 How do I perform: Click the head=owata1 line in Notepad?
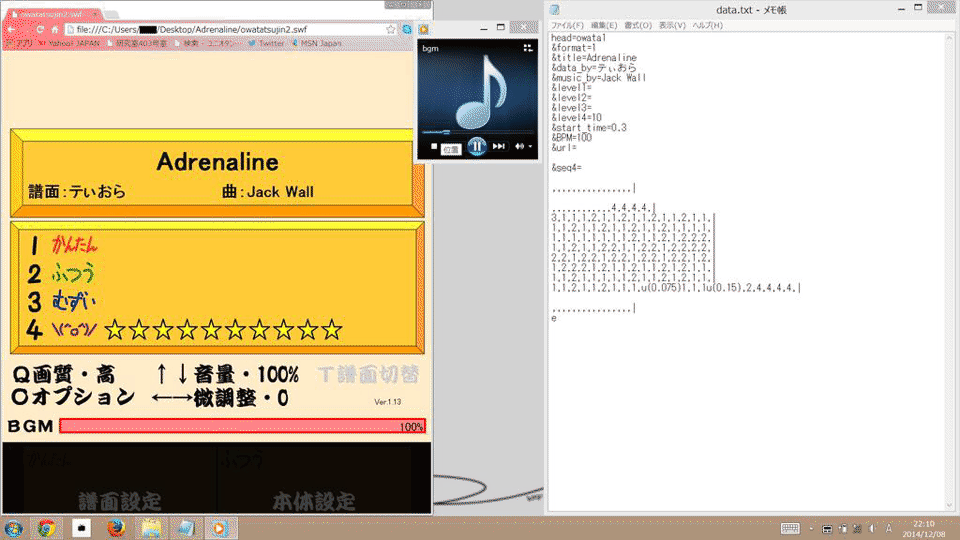click(579, 38)
